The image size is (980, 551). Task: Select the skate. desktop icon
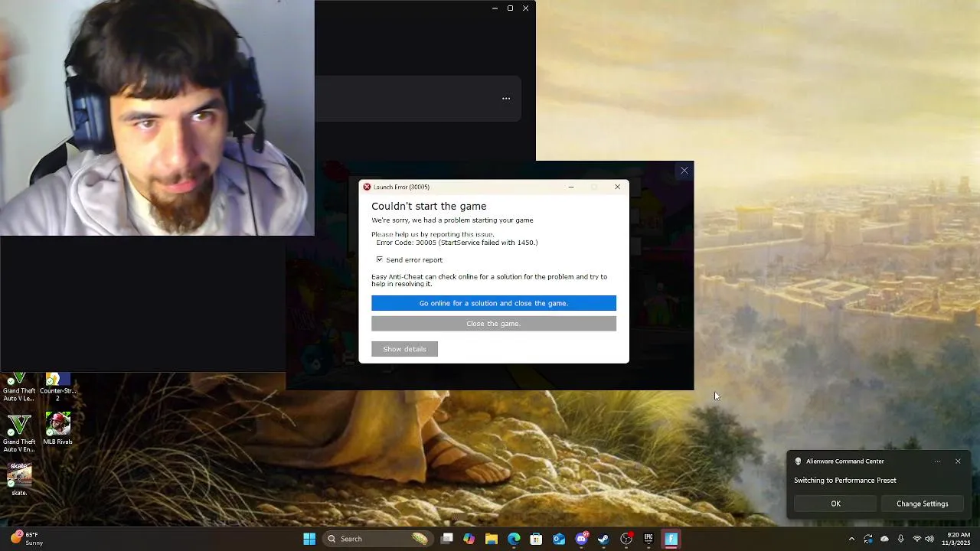(19, 480)
